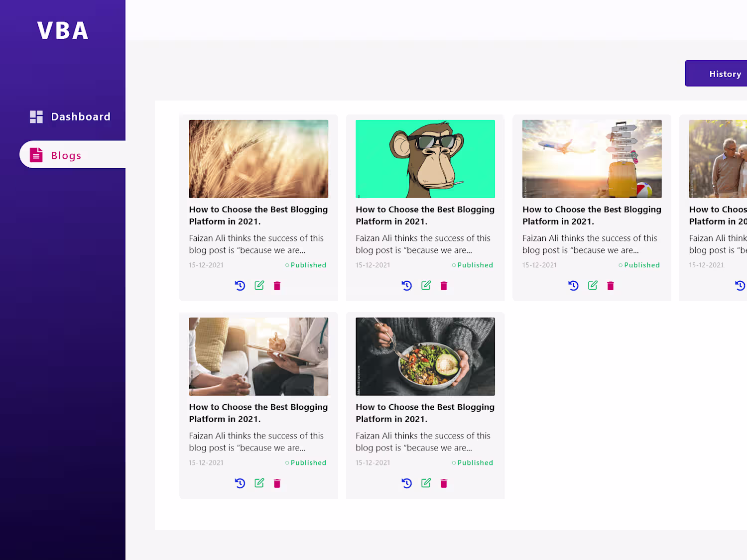Select the Blogs sidebar item
Image resolution: width=747 pixels, height=560 pixels.
(x=73, y=154)
